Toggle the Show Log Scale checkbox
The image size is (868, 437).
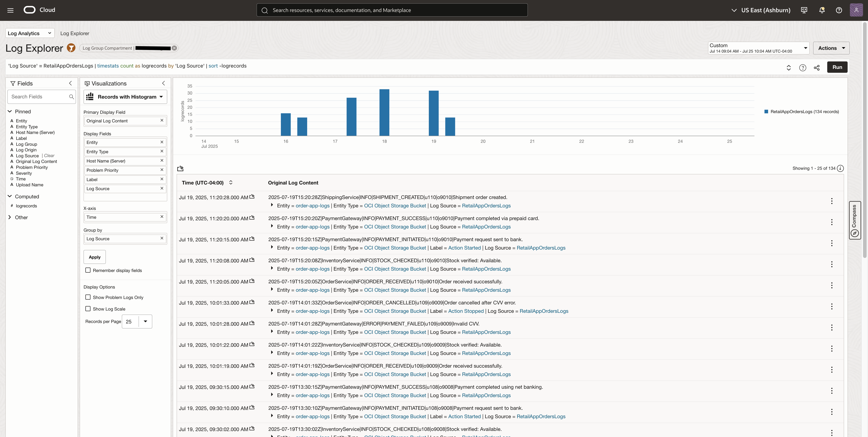pyautogui.click(x=88, y=308)
